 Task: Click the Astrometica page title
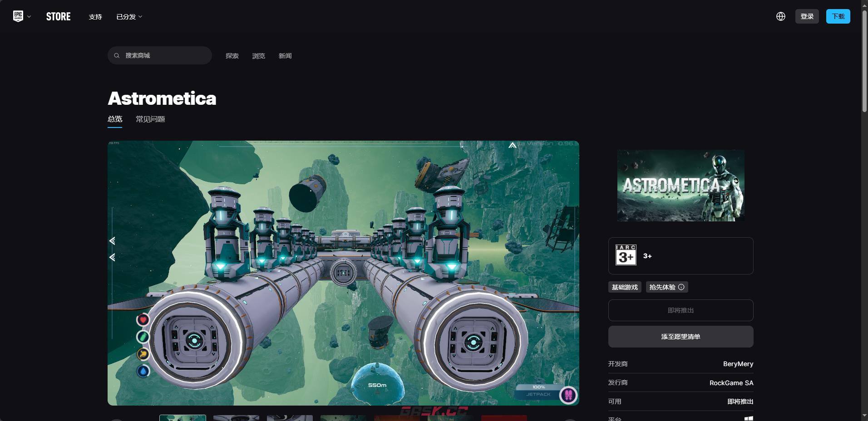162,98
